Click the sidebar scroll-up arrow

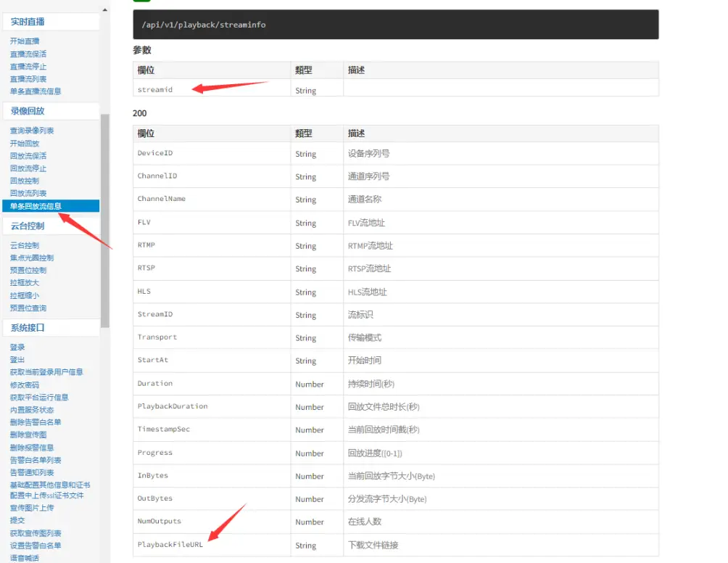pos(105,9)
